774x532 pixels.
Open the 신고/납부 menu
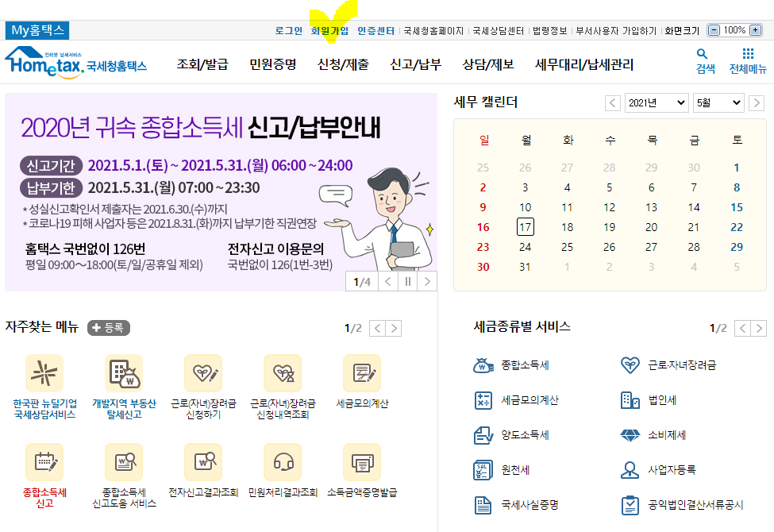[x=416, y=64]
